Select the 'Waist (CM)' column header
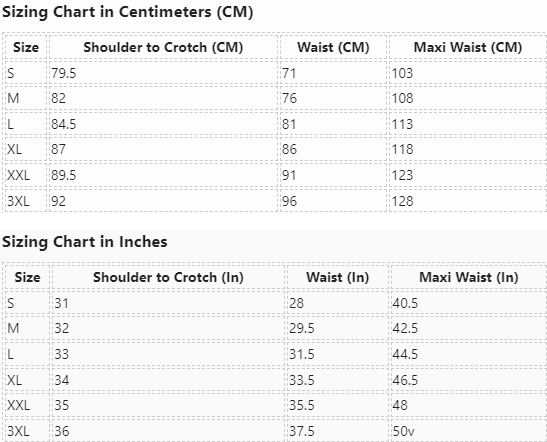 coord(333,47)
